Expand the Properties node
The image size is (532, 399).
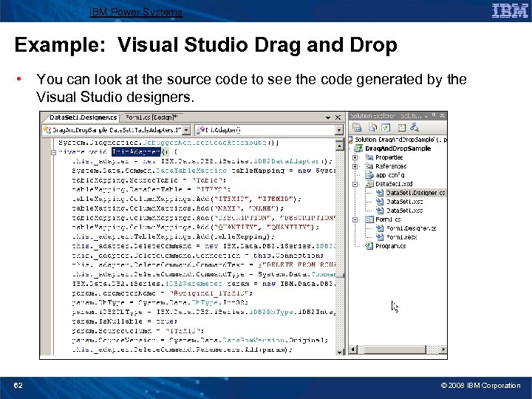point(355,157)
